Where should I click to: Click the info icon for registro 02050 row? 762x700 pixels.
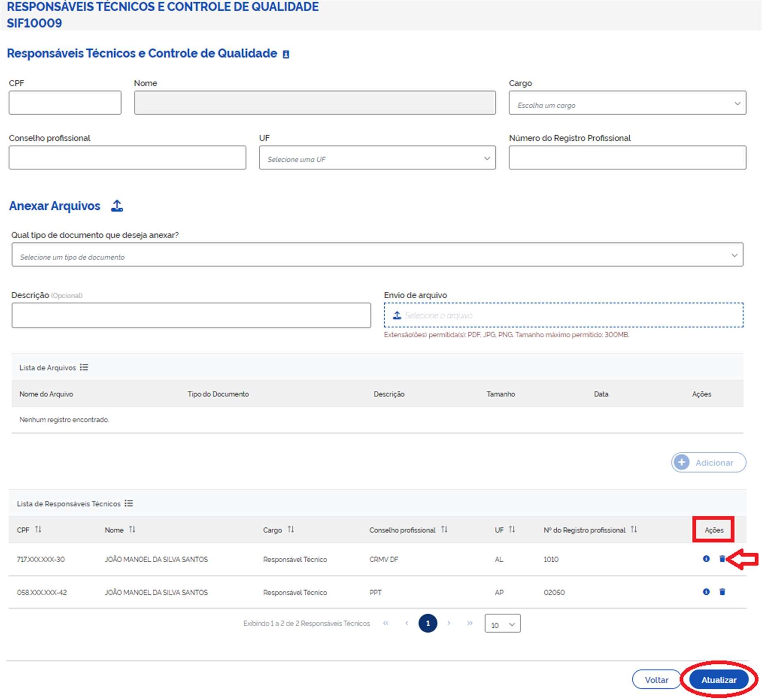point(706,592)
